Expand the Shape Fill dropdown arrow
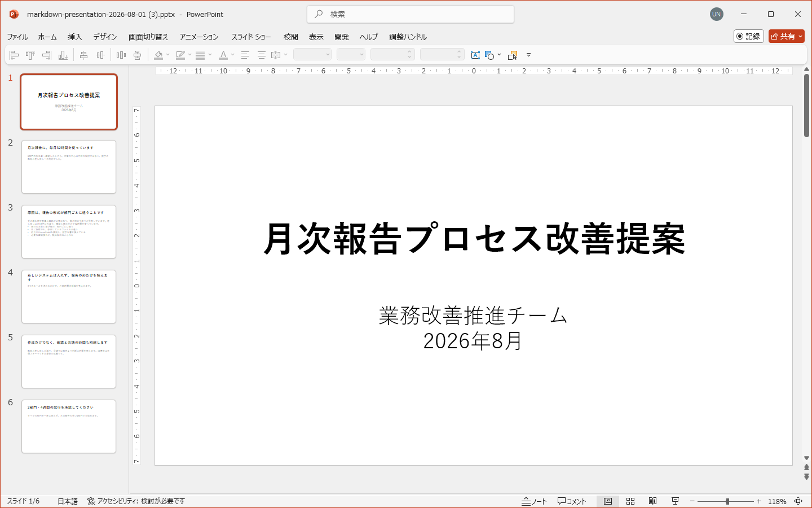The image size is (812, 508). 168,55
